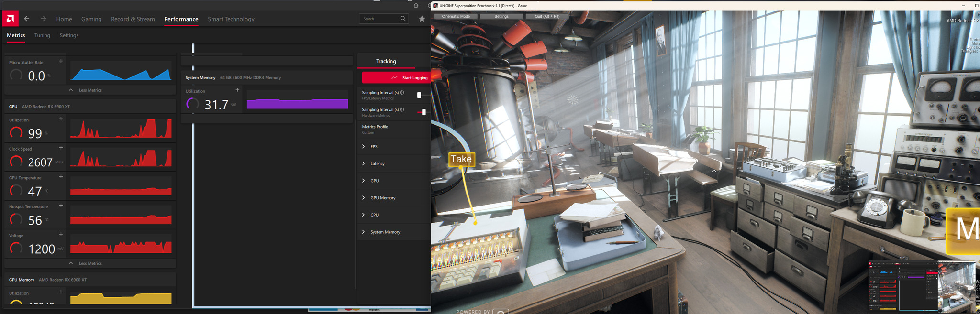This screenshot has width=980, height=314.
Task: Click info icon beside Hardware Metrics sampling interval
Action: [x=402, y=110]
